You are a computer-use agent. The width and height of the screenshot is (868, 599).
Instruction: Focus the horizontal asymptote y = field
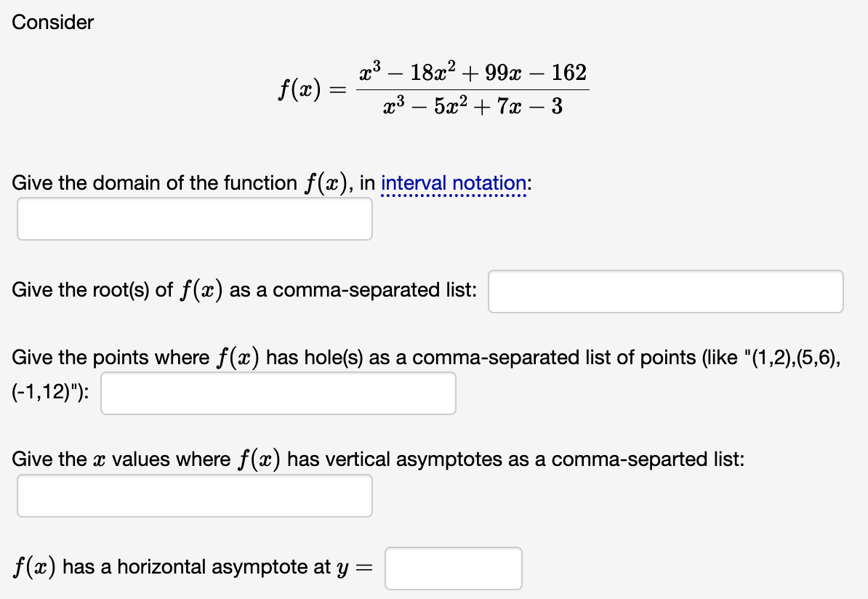(x=454, y=568)
